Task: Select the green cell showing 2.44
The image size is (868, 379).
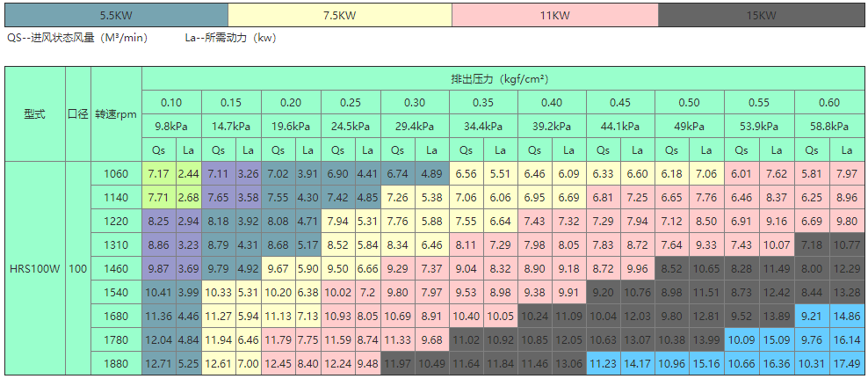Action: 188,173
